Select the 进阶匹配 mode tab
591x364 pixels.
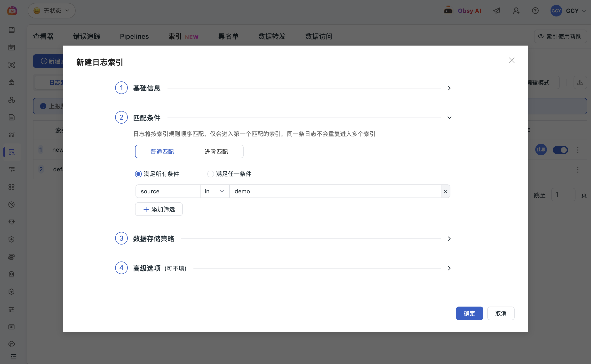[216, 152]
